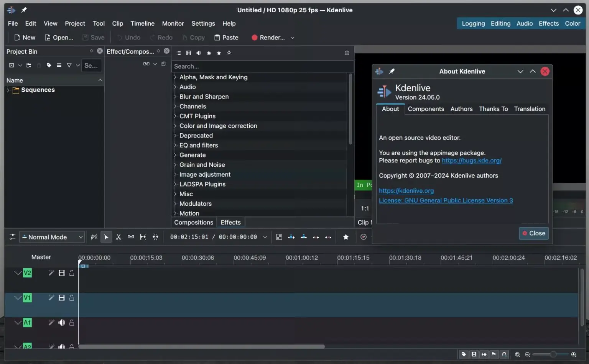Collapse track V2 with its chevron
The width and height of the screenshot is (589, 364).
tap(18, 273)
